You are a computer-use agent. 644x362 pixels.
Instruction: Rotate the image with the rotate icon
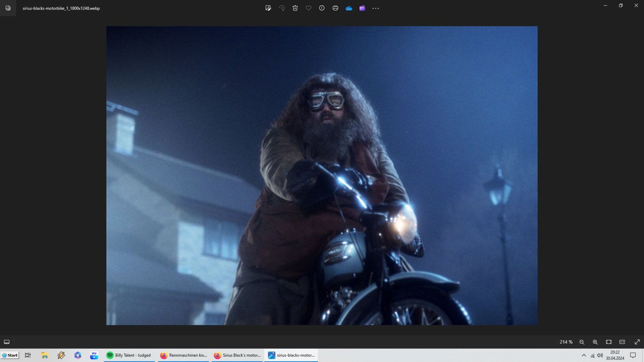[282, 8]
